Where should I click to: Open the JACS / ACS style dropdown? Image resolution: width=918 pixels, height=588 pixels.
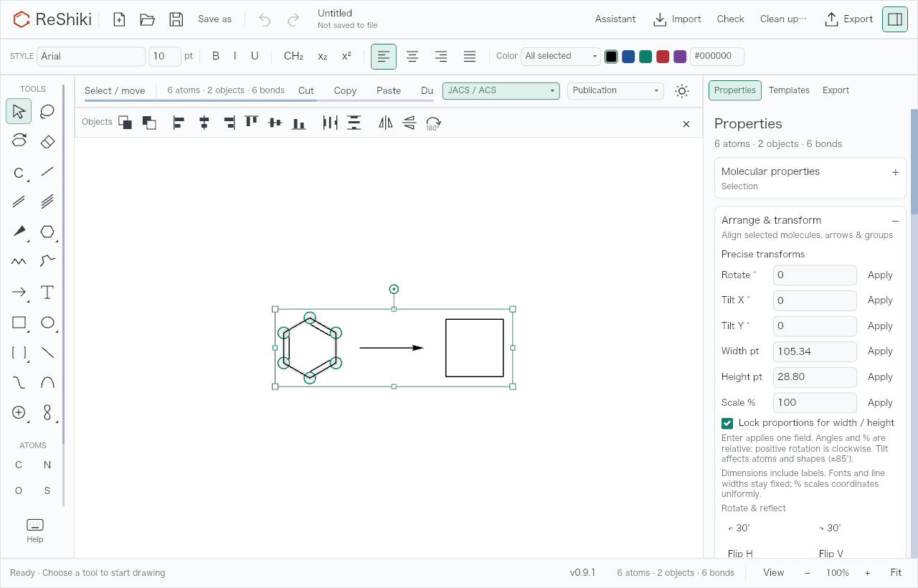(x=501, y=91)
